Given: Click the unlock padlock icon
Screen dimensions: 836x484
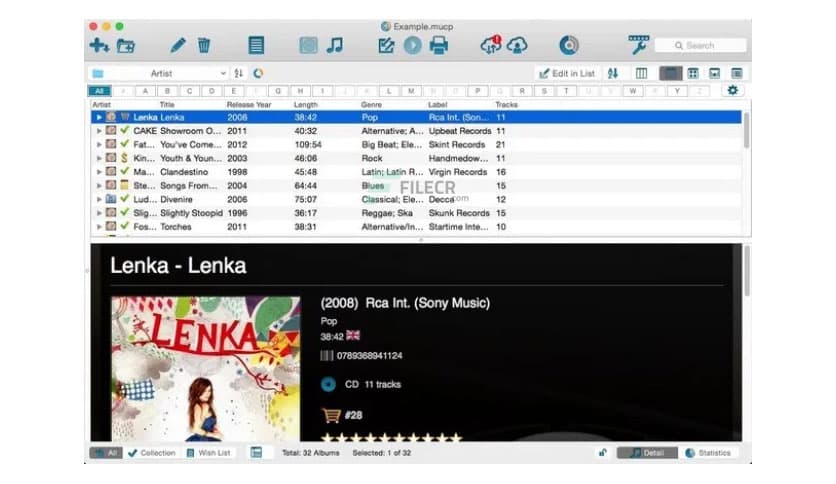Looking at the screenshot, I should [602, 453].
